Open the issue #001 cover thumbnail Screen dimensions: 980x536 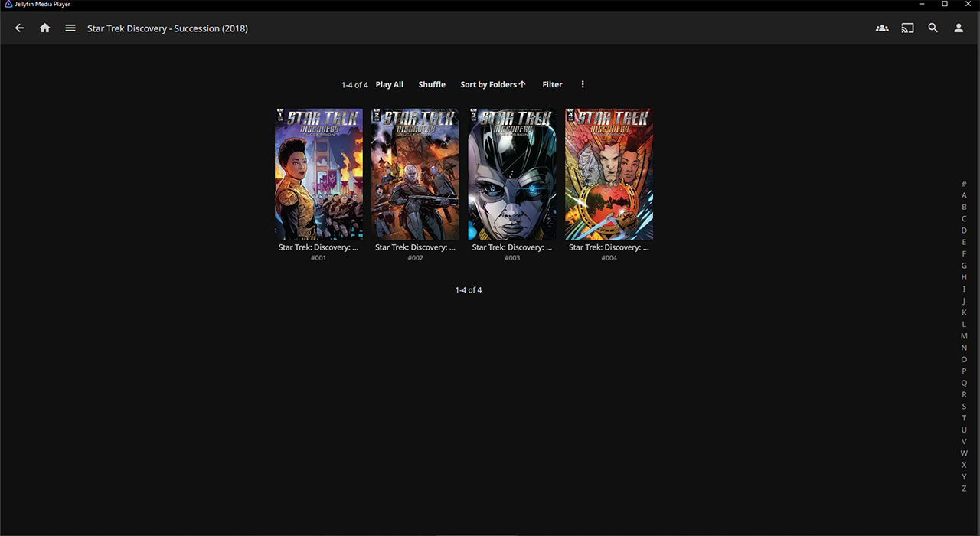click(318, 175)
